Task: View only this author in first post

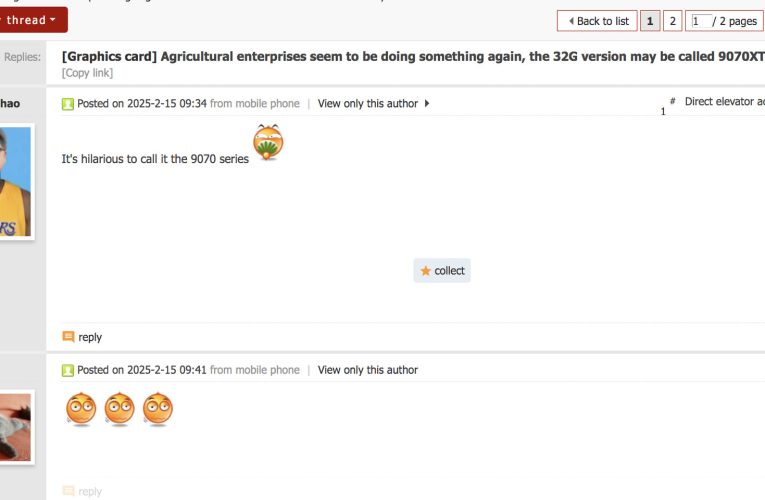Action: pos(368,103)
